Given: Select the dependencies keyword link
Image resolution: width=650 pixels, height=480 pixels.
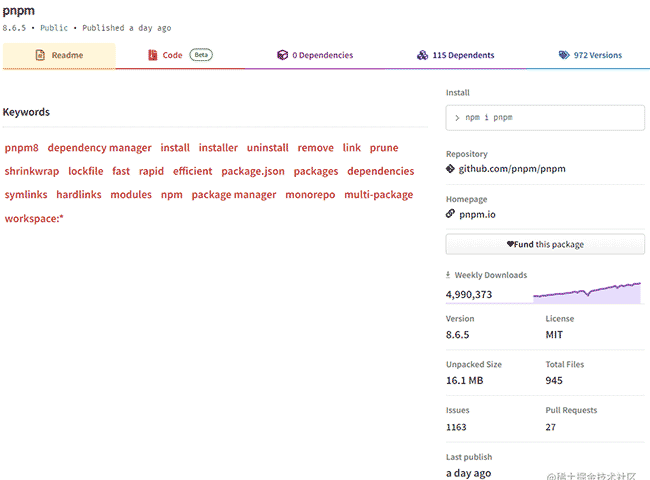Looking at the screenshot, I should (x=381, y=171).
